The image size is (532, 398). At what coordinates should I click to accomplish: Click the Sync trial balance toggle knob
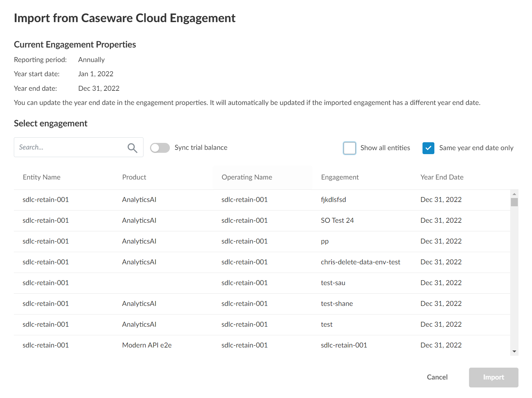[155, 148]
